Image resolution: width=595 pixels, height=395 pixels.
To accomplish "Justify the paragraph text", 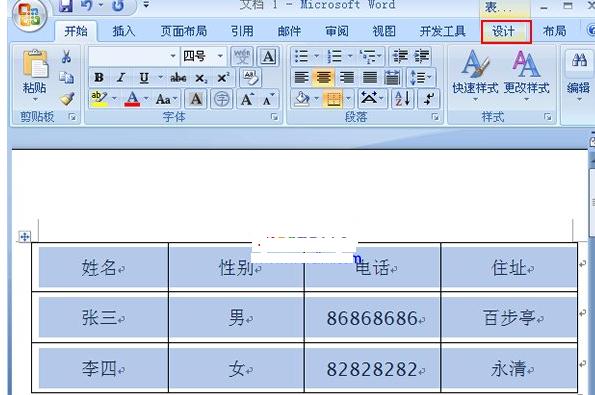I will tap(370, 78).
